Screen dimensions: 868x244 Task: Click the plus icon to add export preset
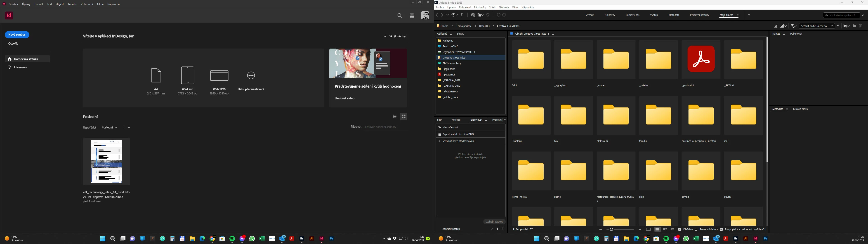[497, 229]
